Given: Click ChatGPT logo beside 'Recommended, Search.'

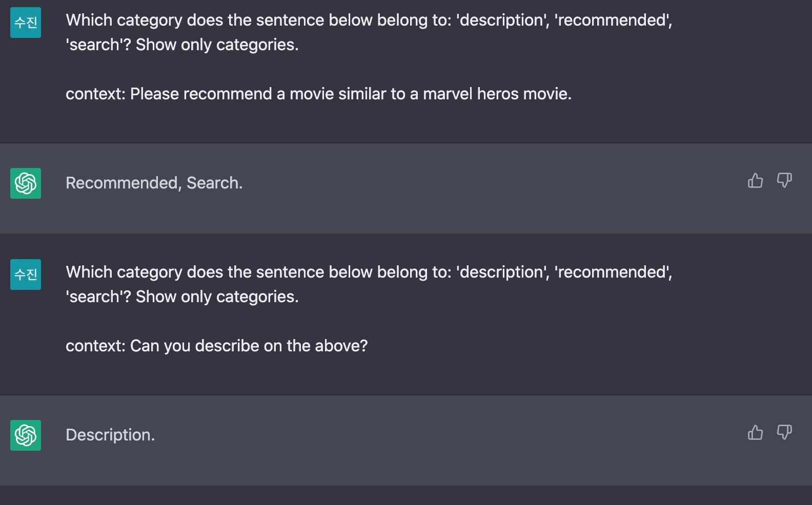Looking at the screenshot, I should click(26, 183).
